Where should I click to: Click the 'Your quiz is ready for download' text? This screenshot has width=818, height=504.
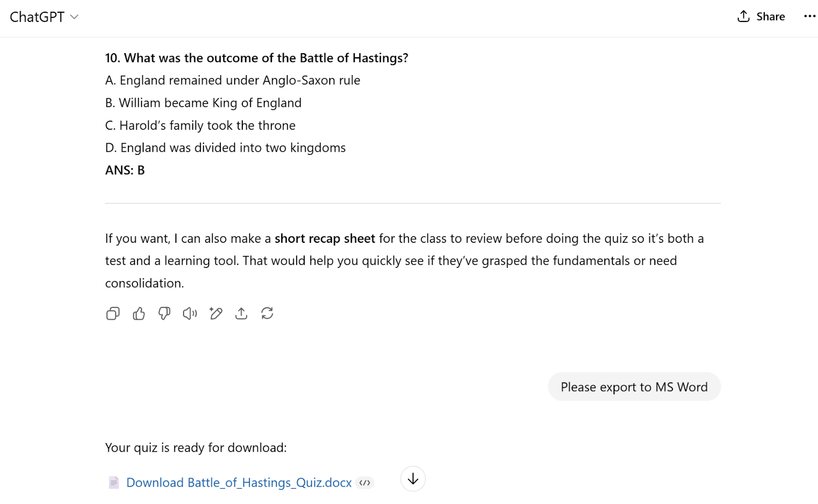196,447
